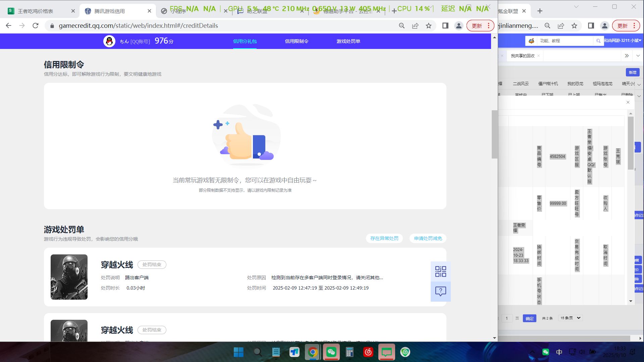Image resolution: width=644 pixels, height=362 pixels.
Task: Click the first 处罚结束 status badge
Action: 152,264
